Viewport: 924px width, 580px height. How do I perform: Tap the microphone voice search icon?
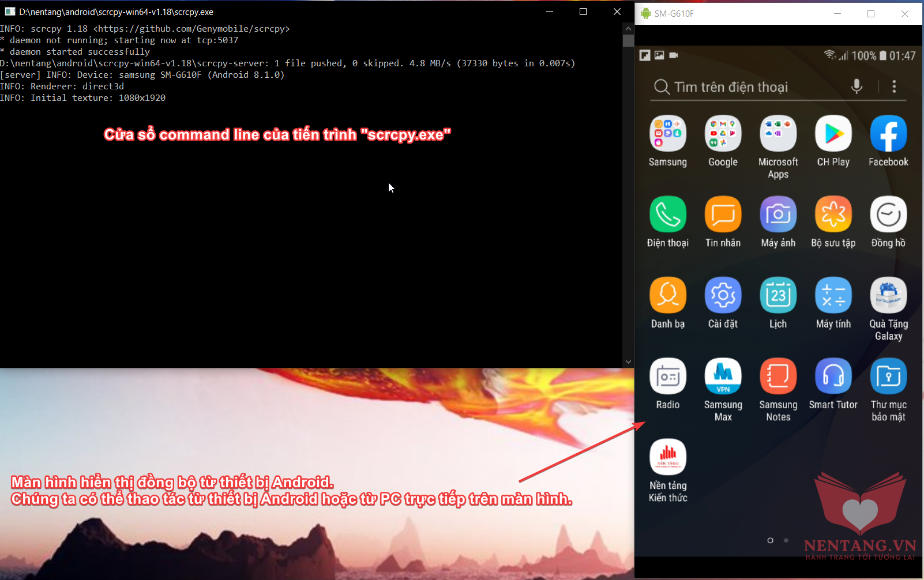pos(857,86)
